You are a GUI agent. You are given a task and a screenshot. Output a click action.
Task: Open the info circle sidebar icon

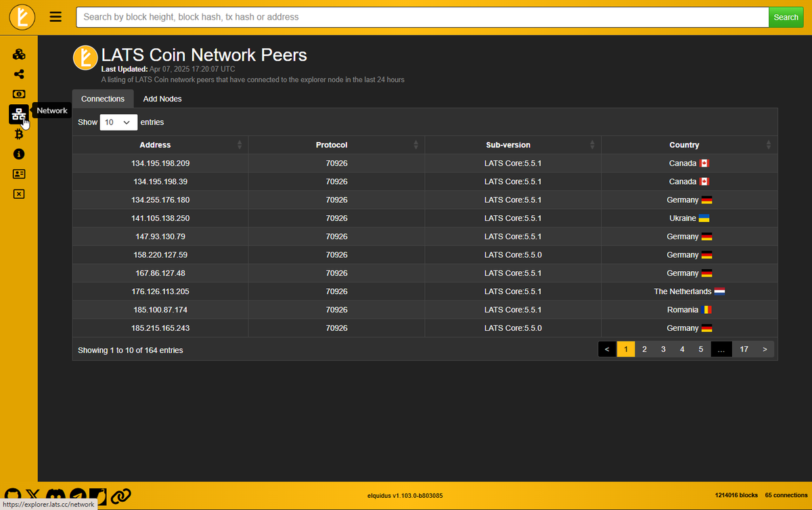pos(19,154)
